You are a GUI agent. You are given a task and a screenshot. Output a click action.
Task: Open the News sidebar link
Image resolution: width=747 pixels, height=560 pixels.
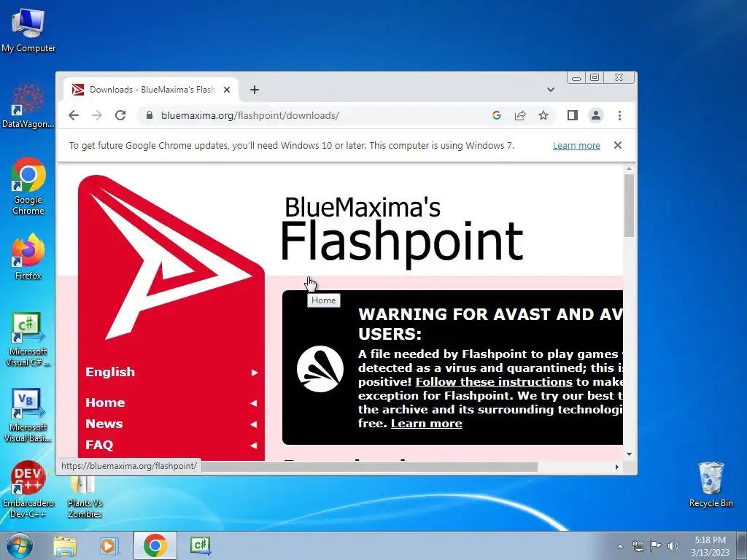coord(171,424)
